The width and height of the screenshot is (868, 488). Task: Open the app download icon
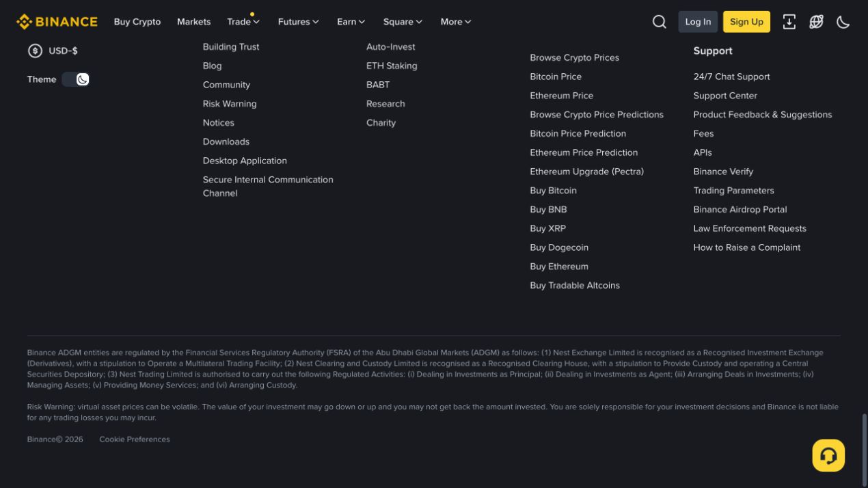coord(789,22)
